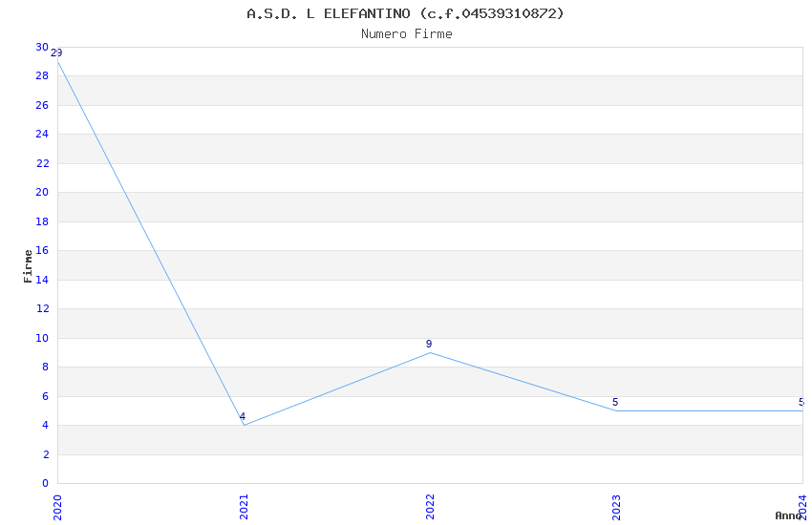The width and height of the screenshot is (812, 525).
Task: Click y-axis tick value 8
Action: click(x=46, y=367)
